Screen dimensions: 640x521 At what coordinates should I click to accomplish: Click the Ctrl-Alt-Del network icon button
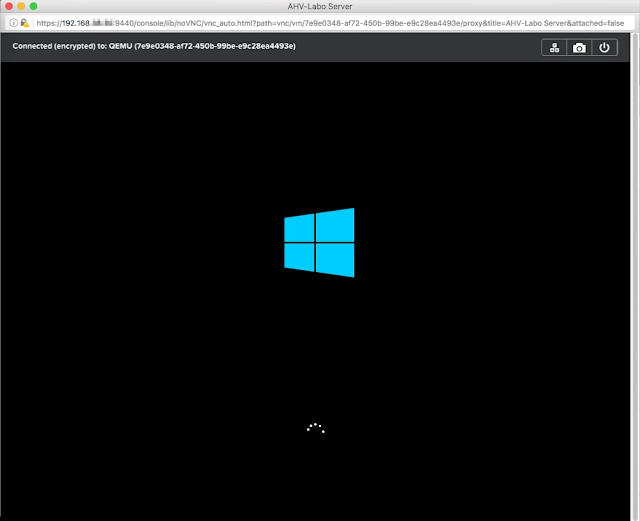pos(554,48)
